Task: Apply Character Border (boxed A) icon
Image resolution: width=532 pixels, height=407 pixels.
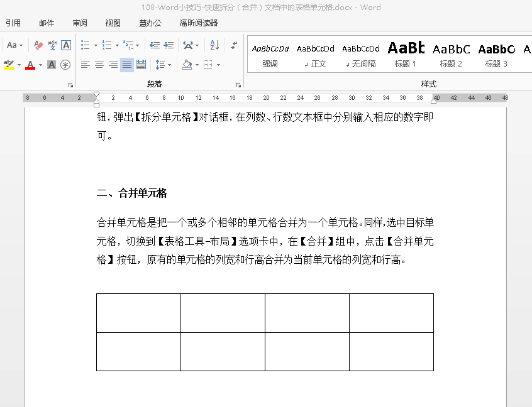Action: click(x=66, y=45)
